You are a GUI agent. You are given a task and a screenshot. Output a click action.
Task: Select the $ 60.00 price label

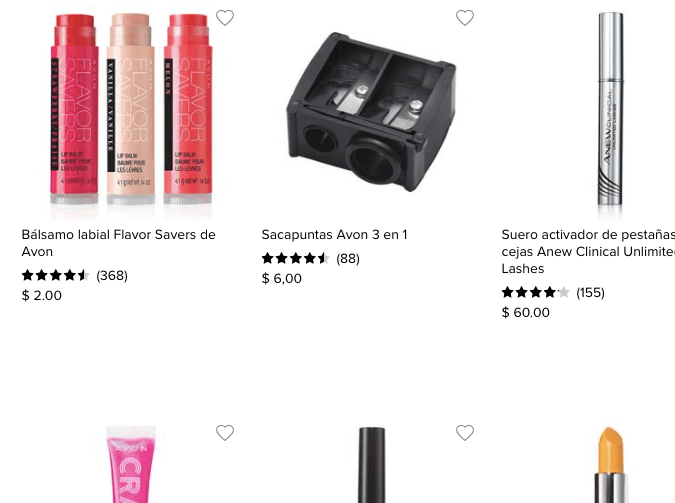point(526,312)
